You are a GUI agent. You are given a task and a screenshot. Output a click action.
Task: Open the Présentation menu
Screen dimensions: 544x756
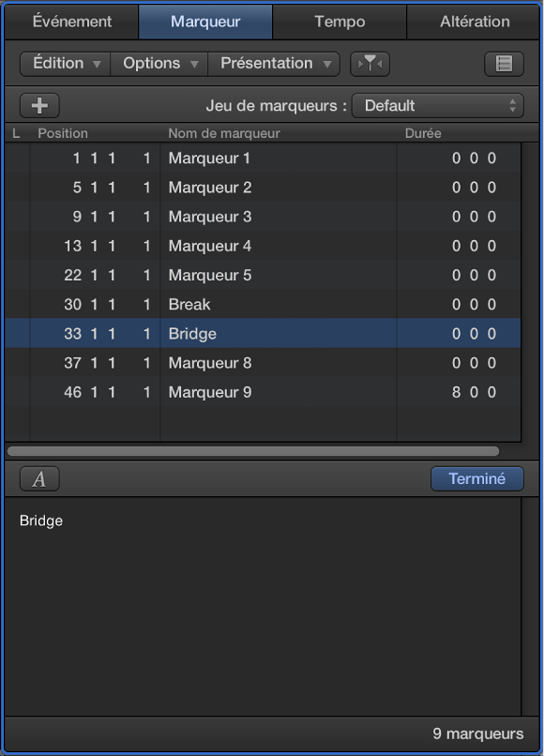[x=273, y=63]
